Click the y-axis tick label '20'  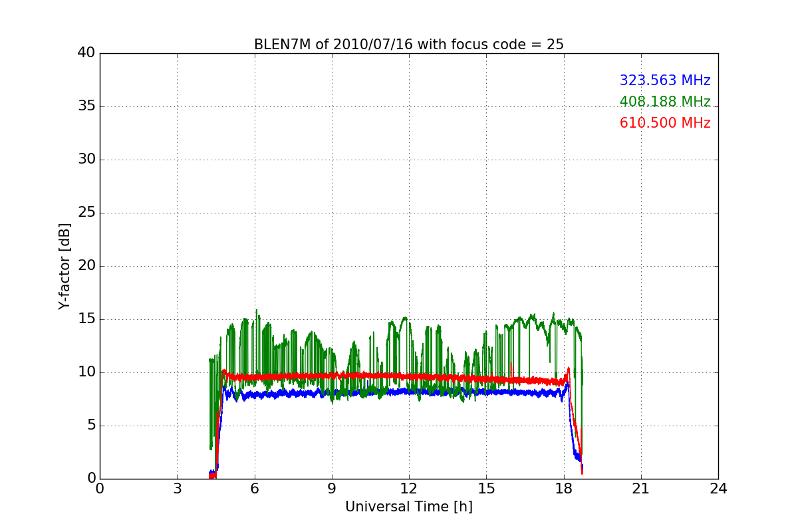tap(86, 266)
